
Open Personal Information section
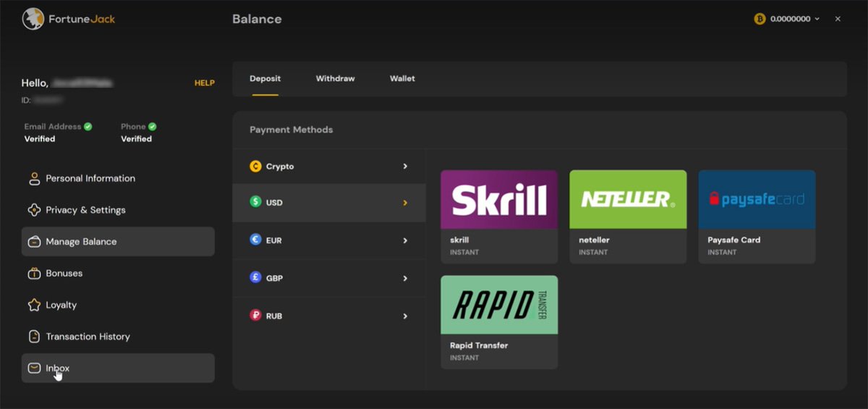tap(118, 178)
